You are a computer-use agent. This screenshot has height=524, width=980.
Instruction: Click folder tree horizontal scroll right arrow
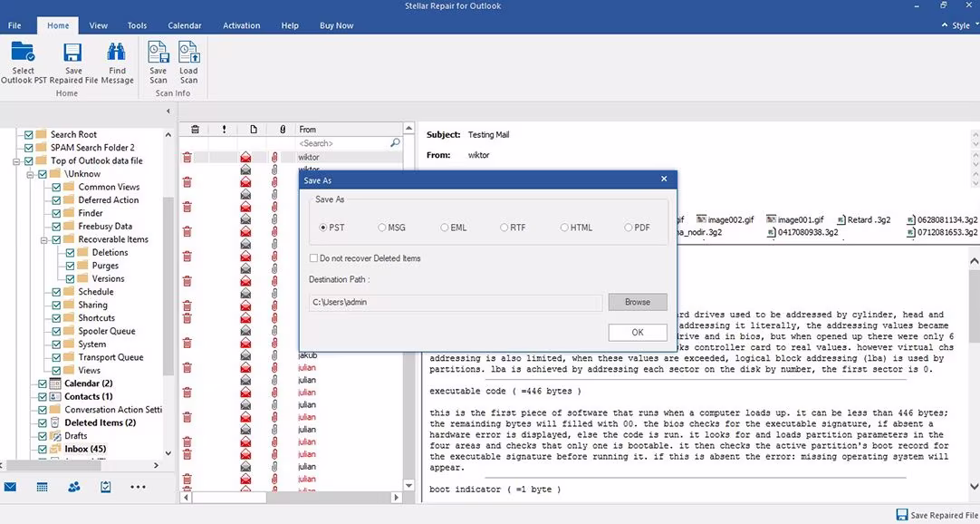click(x=157, y=465)
